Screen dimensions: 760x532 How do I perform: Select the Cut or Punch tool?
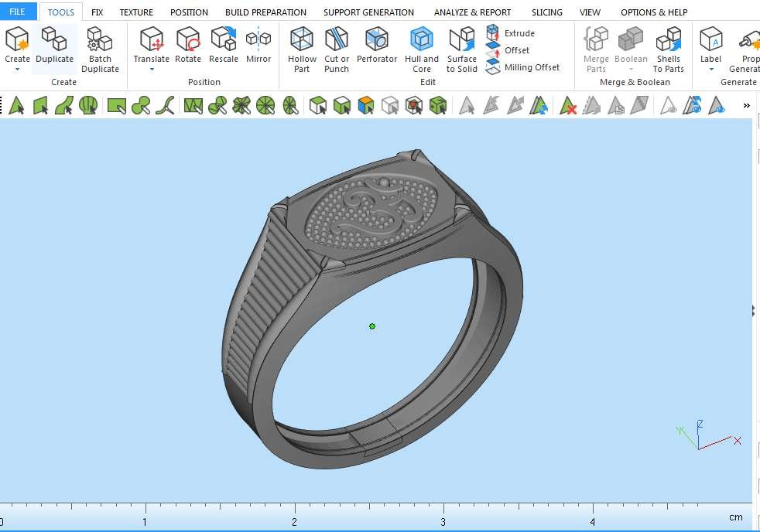[x=337, y=49]
